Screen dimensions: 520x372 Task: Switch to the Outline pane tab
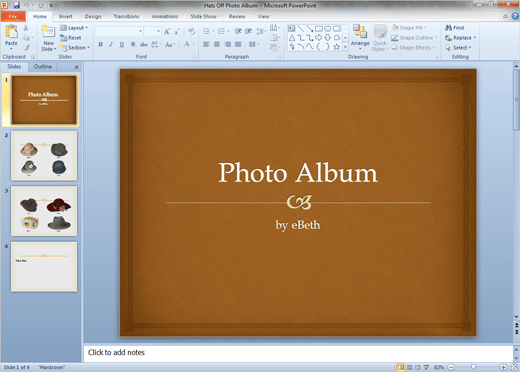[x=43, y=67]
